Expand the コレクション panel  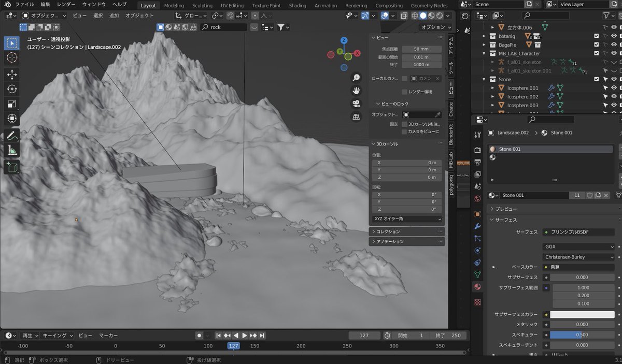[x=407, y=231]
